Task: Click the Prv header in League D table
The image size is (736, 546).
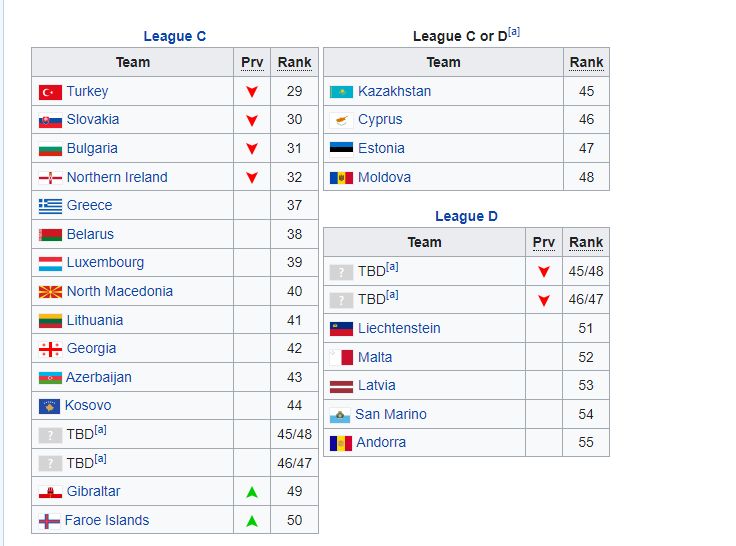Action: pos(543,242)
